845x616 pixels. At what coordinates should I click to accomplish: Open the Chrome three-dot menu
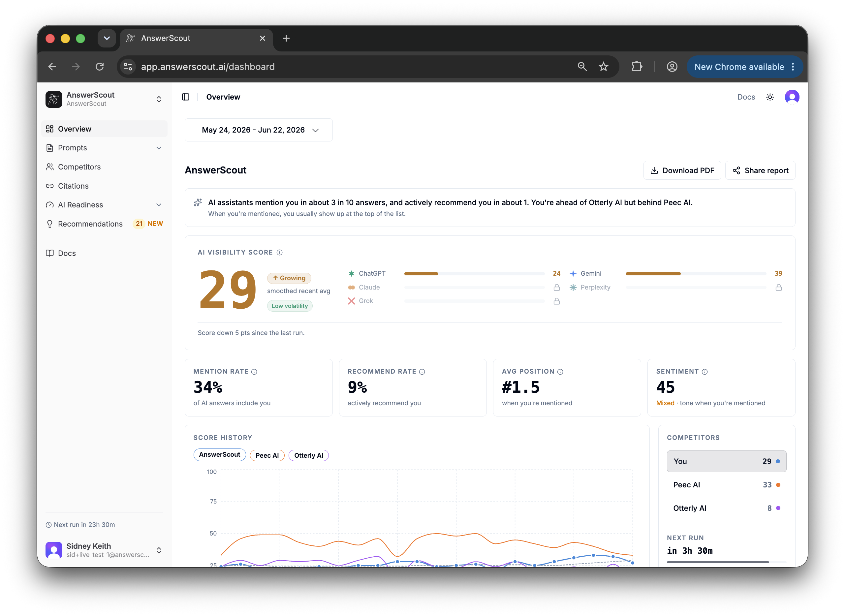793,67
